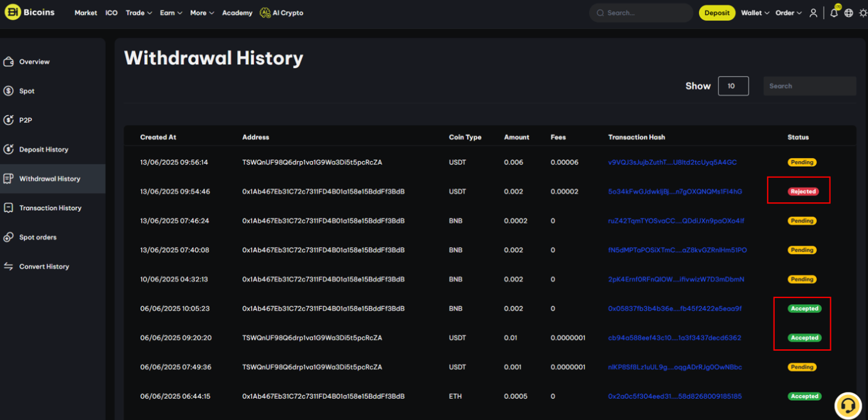The image size is (868, 420).
Task: Click the Transaction Hash column header
Action: tap(637, 137)
